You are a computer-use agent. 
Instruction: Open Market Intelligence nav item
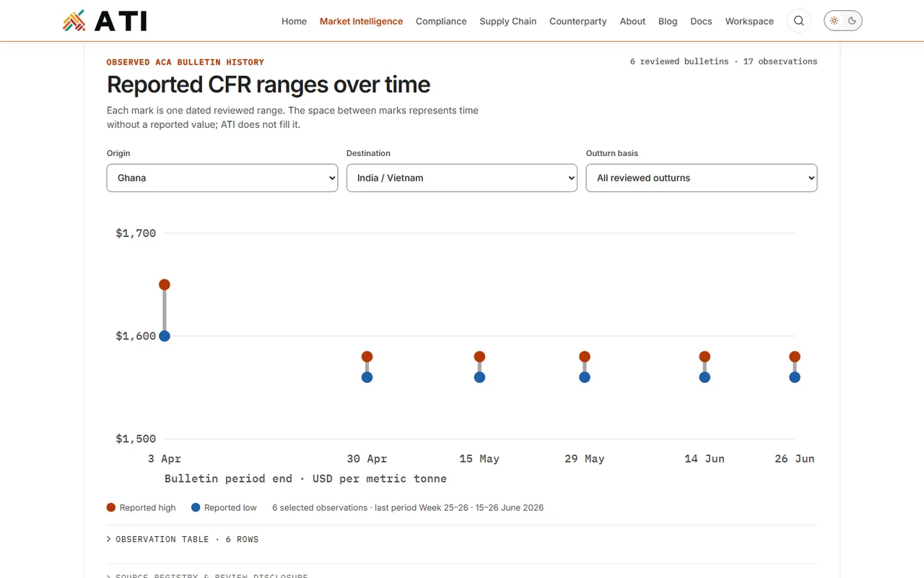point(361,21)
